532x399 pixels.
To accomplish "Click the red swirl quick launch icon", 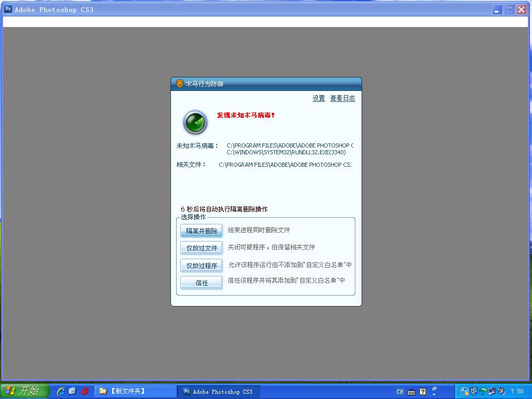I will [85, 391].
